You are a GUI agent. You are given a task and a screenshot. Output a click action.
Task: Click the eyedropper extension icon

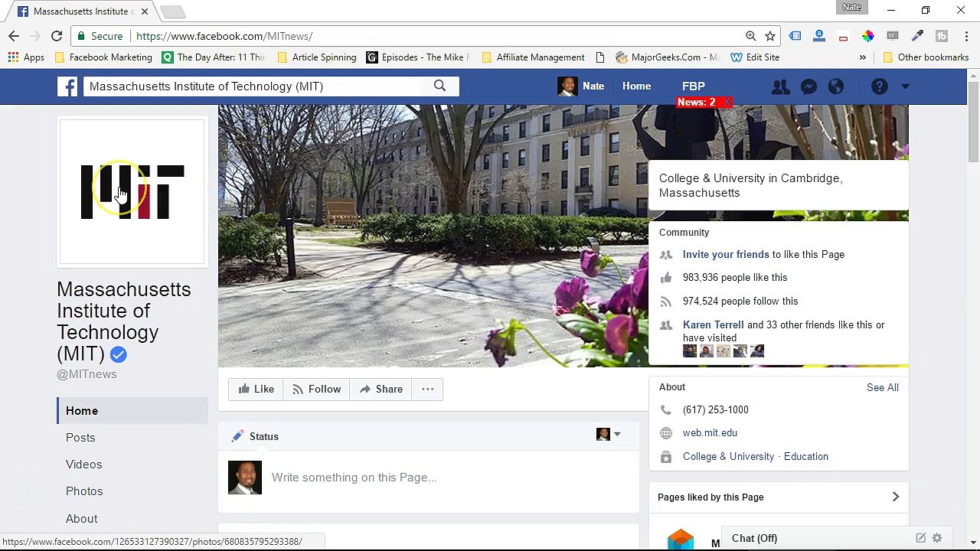coord(917,36)
